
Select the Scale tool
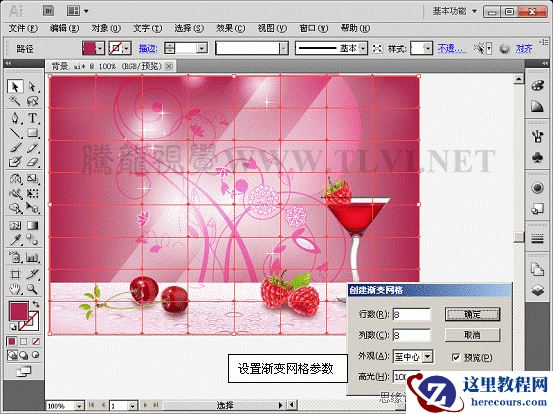tap(32, 179)
